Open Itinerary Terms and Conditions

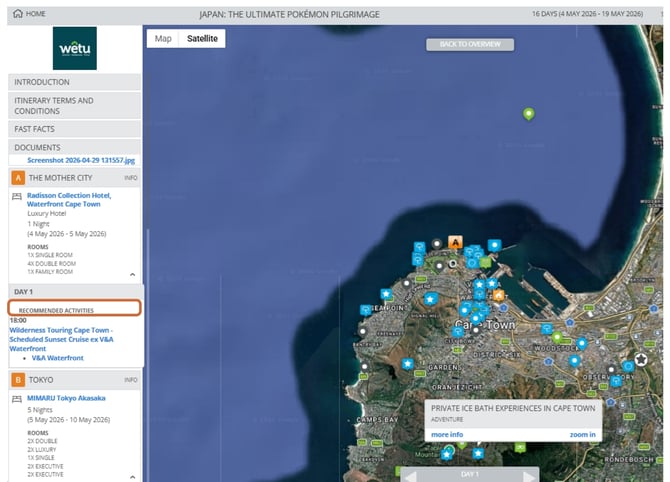coord(74,106)
